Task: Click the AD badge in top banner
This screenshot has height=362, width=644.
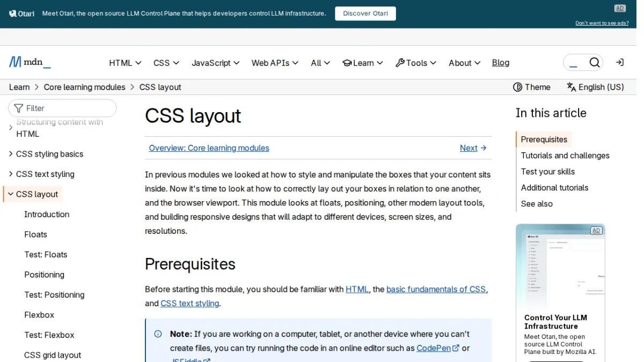Action: pyautogui.click(x=620, y=8)
